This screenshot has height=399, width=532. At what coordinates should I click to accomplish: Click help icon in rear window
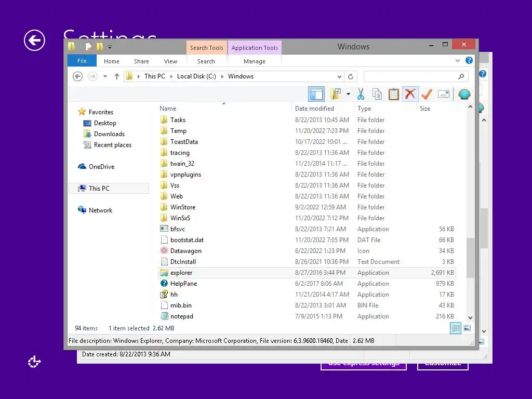coord(483,74)
